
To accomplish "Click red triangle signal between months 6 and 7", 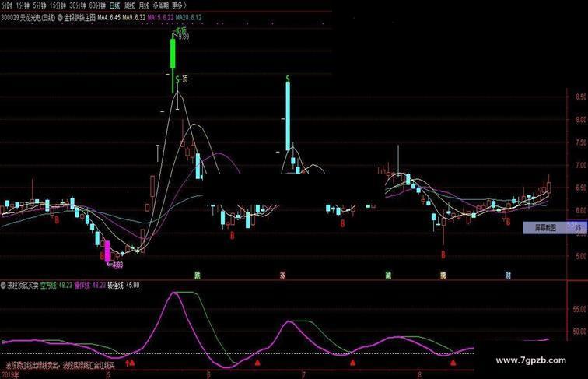I will 257,363.
